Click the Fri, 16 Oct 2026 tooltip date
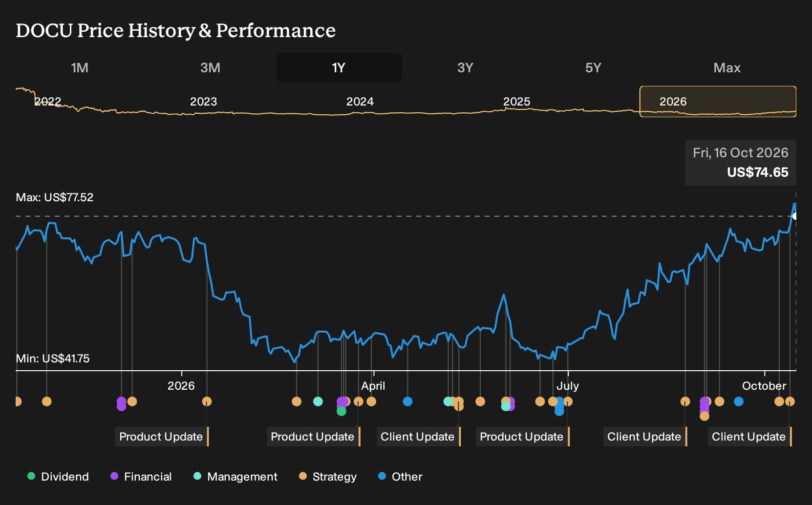The image size is (812, 505). (740, 153)
